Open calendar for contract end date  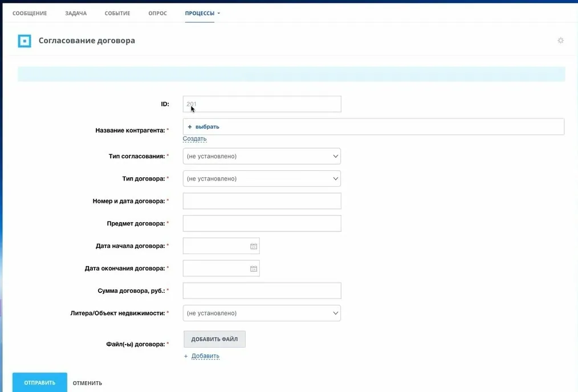pos(254,268)
